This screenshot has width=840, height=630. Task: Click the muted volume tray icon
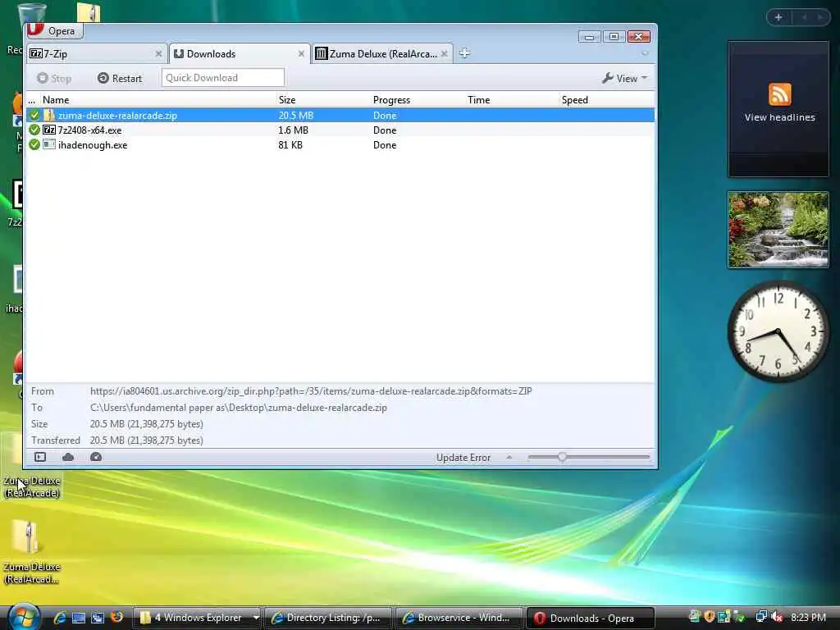(x=776, y=617)
